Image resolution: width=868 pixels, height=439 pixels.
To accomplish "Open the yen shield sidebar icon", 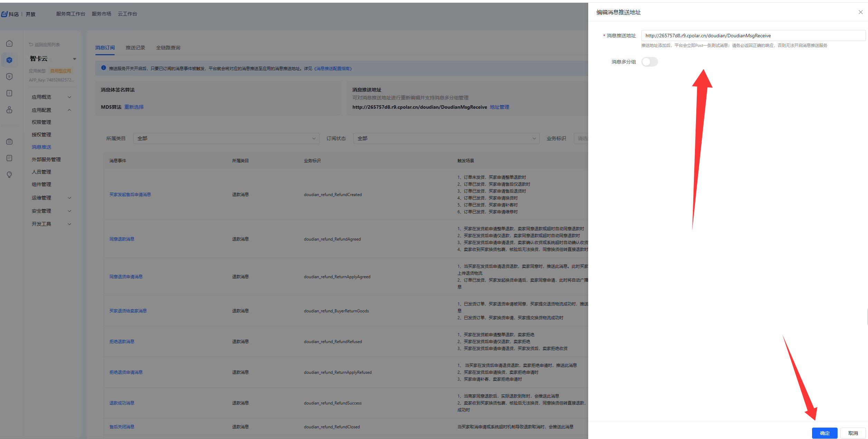I will (9, 77).
